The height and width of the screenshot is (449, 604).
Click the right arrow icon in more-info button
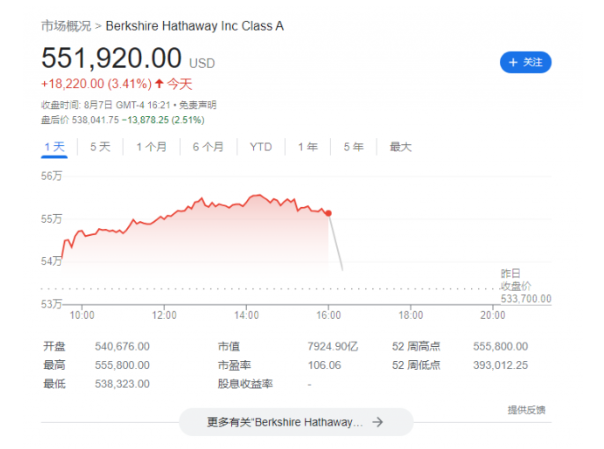378,422
